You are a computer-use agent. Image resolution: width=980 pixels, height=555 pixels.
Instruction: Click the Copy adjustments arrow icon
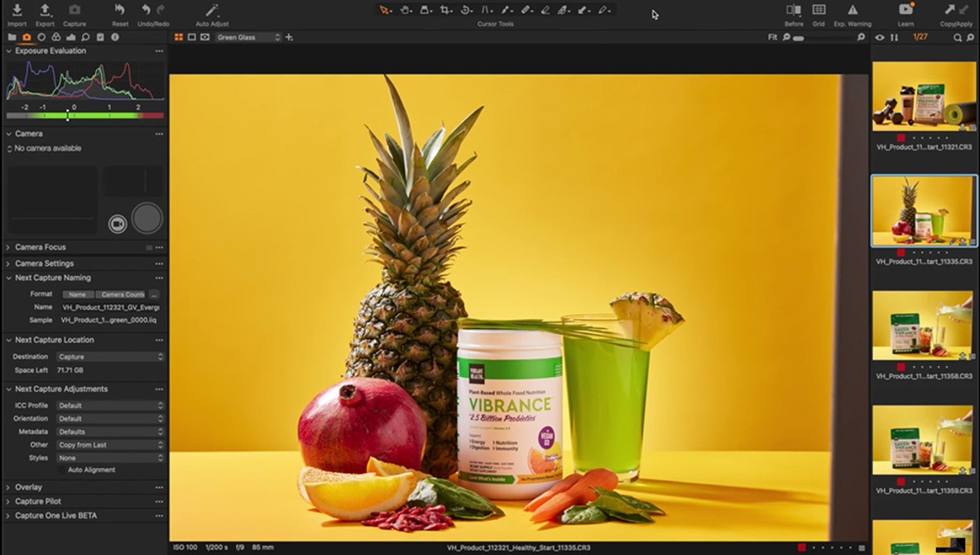click(950, 9)
